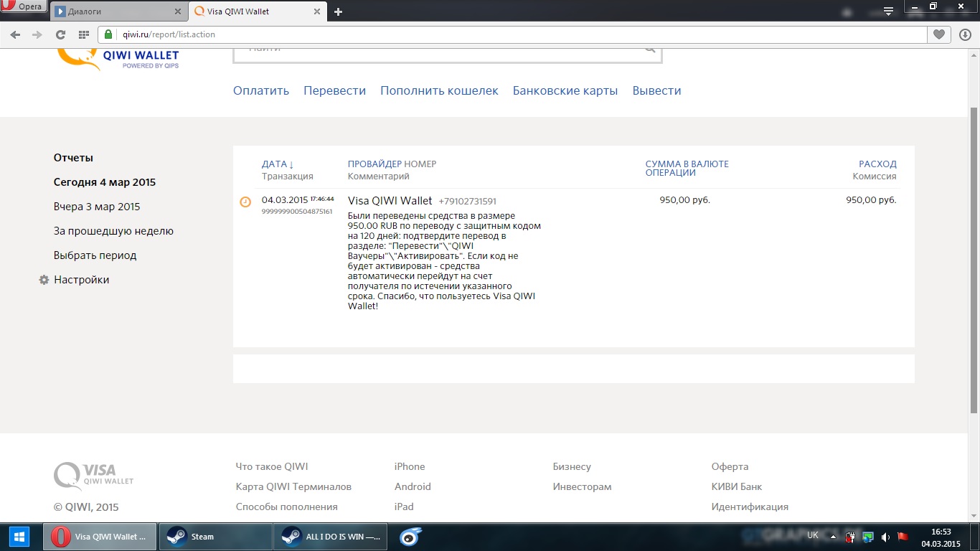The width and height of the screenshot is (980, 551).
Task: Sort table by ДАТА column
Action: coord(278,164)
